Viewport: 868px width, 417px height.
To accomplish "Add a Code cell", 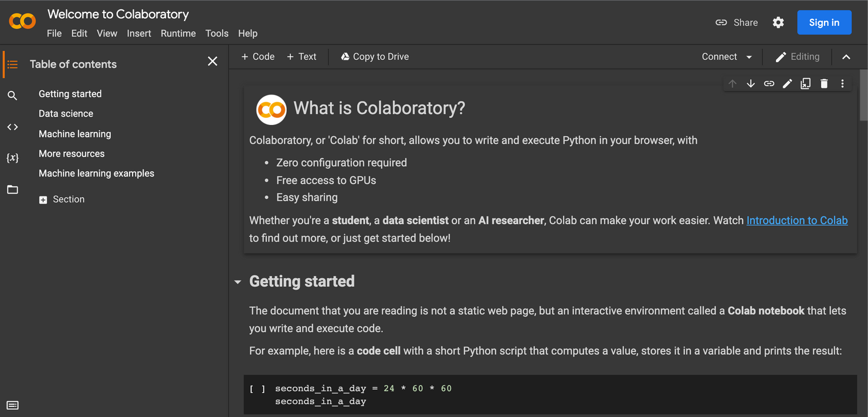I will tap(258, 56).
